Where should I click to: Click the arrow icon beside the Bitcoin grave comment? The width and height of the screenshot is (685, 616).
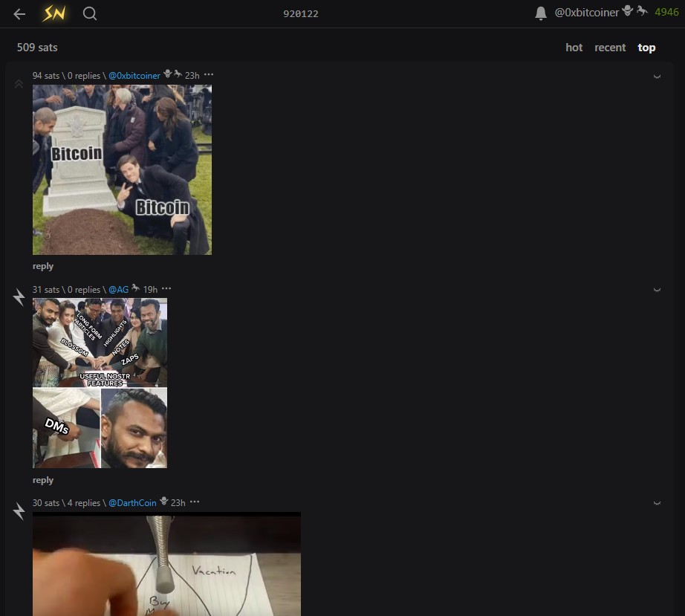pyautogui.click(x=19, y=84)
